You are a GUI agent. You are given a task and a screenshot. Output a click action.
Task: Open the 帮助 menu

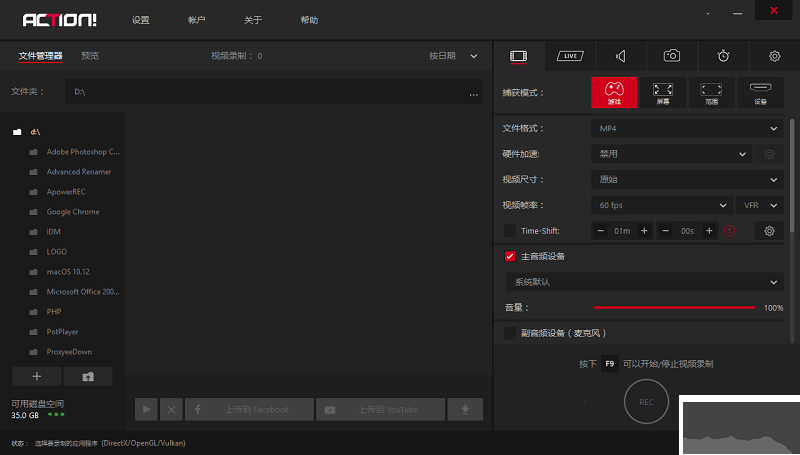point(309,20)
